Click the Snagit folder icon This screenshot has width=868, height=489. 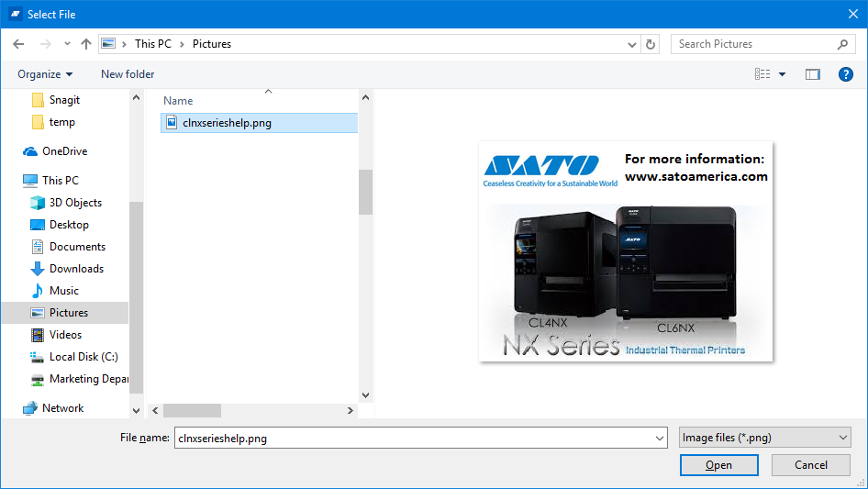point(38,100)
